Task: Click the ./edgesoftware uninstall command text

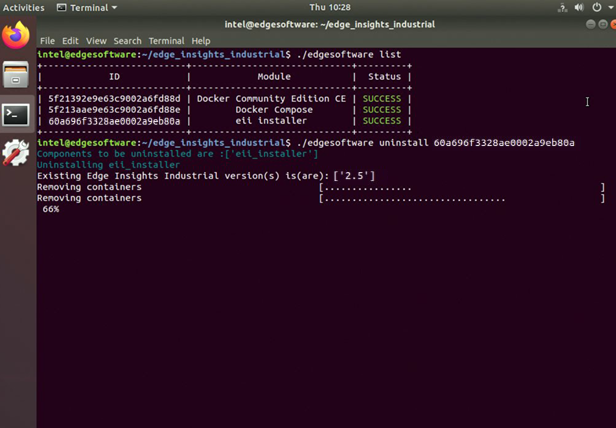Action: pyautogui.click(x=436, y=143)
